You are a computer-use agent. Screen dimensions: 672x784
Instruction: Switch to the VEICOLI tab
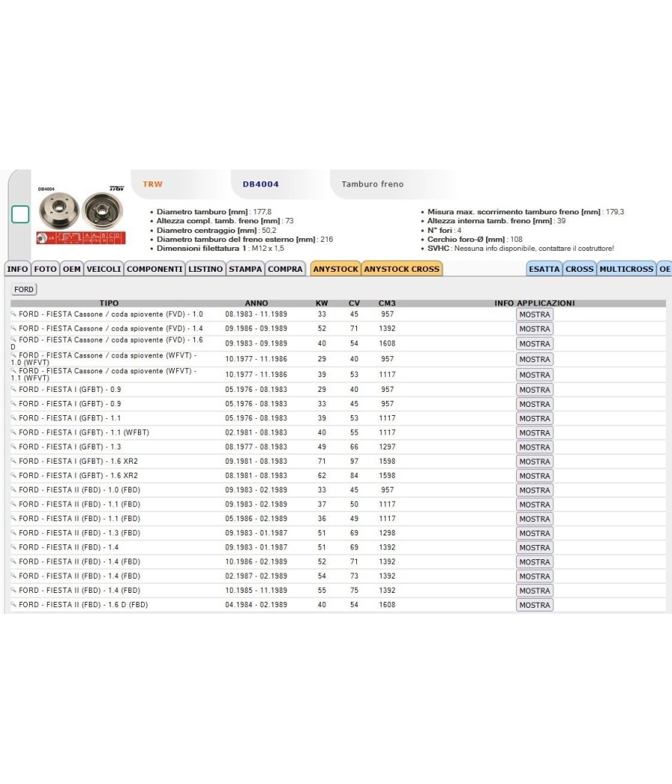click(104, 269)
